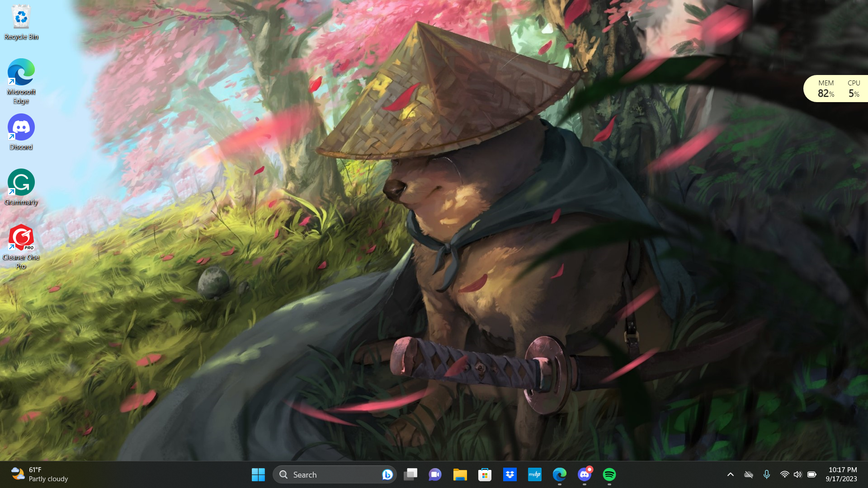Screen dimensions: 868x488
Task: Open the myHP app in taskbar
Action: tap(535, 474)
